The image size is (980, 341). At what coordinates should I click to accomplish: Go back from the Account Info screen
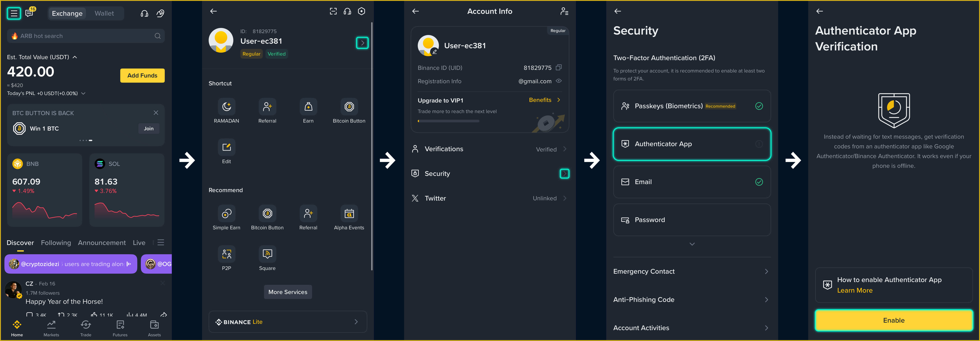pos(415,11)
